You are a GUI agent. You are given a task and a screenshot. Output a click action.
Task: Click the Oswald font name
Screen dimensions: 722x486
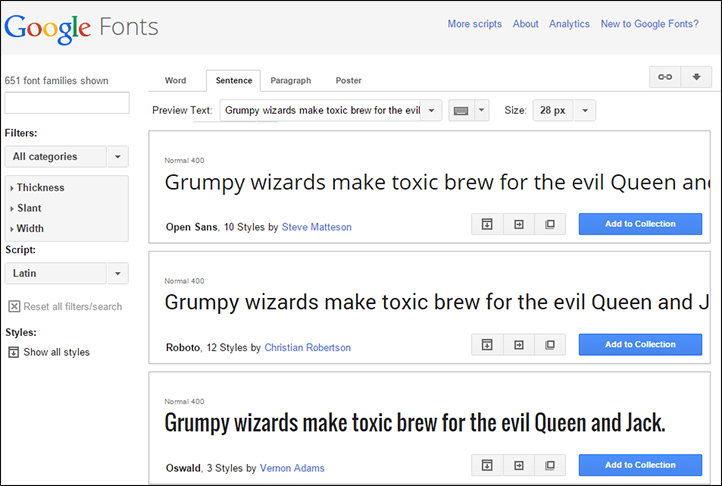tap(183, 468)
